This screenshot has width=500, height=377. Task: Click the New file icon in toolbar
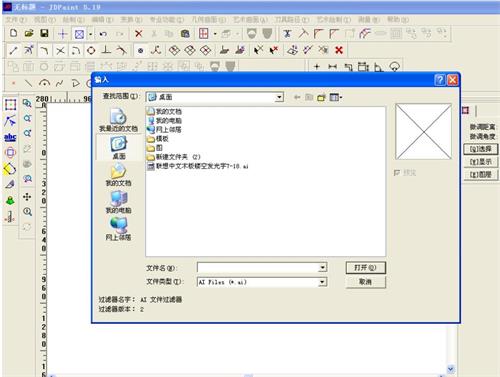coord(13,33)
